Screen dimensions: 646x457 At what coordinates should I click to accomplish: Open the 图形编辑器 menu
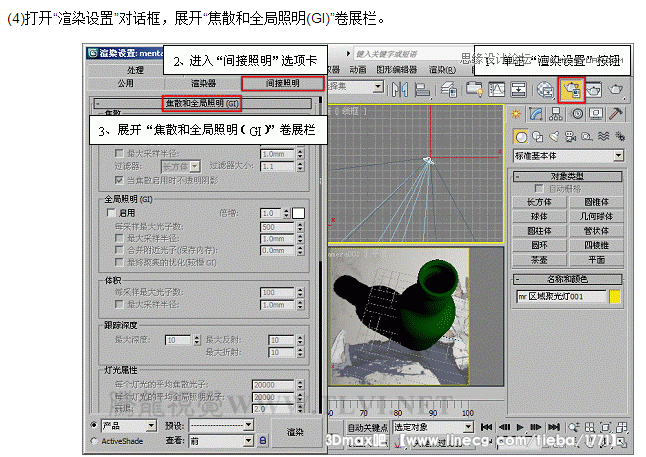[x=397, y=70]
